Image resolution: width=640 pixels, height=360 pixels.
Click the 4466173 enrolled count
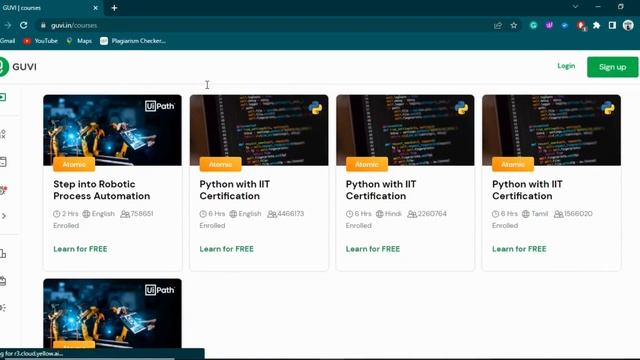tap(291, 213)
